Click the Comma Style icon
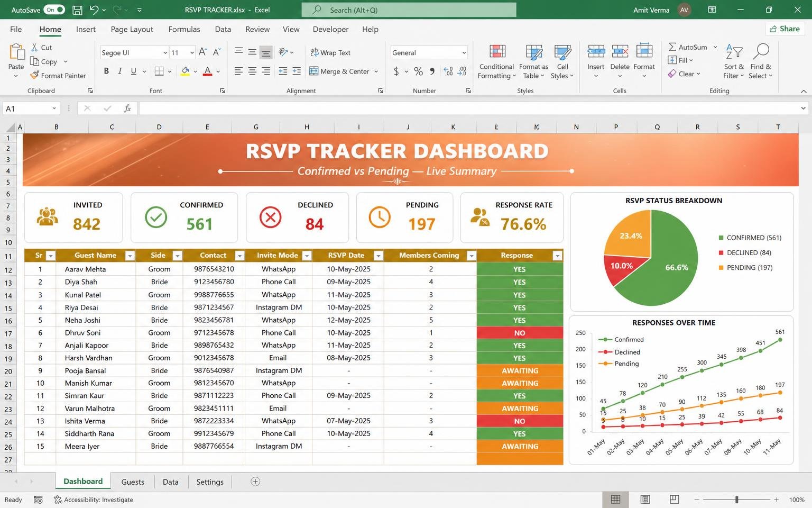This screenshot has height=508, width=812. pos(432,71)
